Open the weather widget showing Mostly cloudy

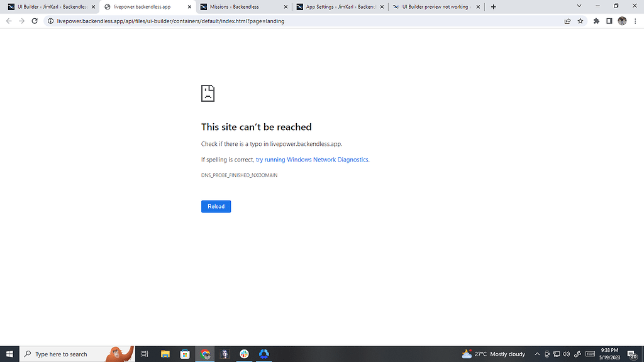[x=494, y=354]
